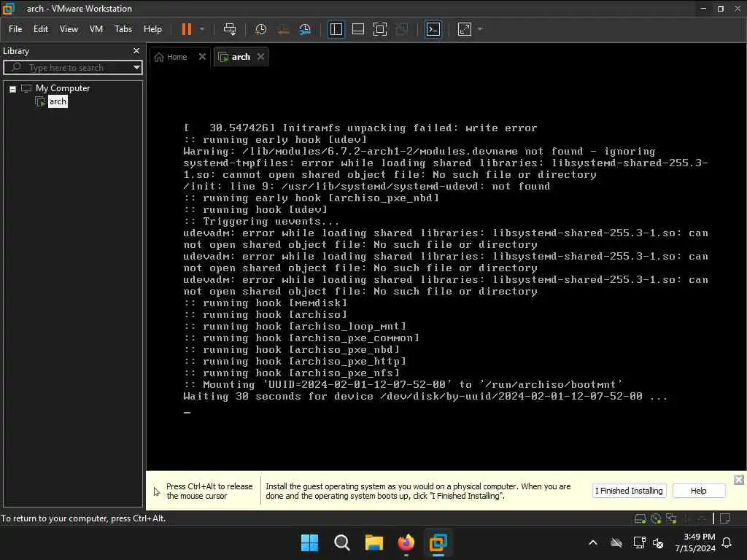Select My Computer in the library tree
The image size is (747, 560).
[x=63, y=88]
